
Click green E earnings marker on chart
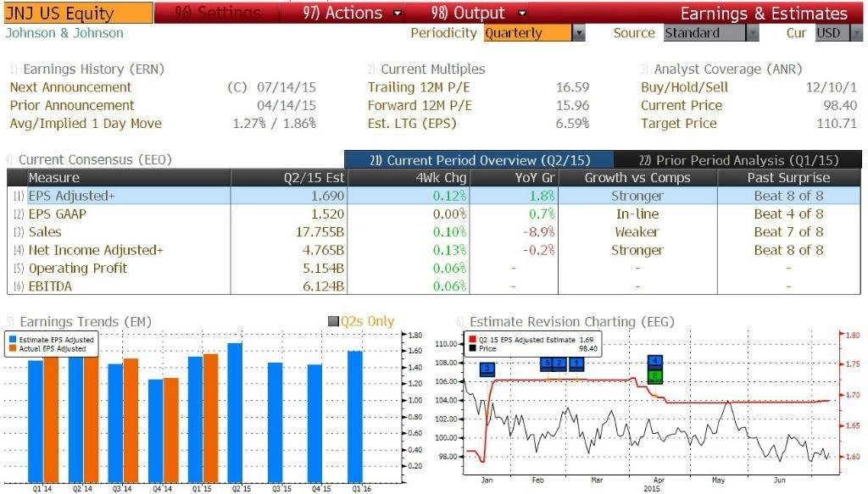655,377
